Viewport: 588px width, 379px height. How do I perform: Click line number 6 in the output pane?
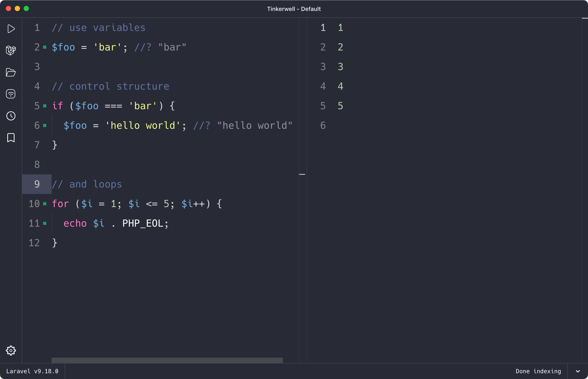click(x=323, y=125)
